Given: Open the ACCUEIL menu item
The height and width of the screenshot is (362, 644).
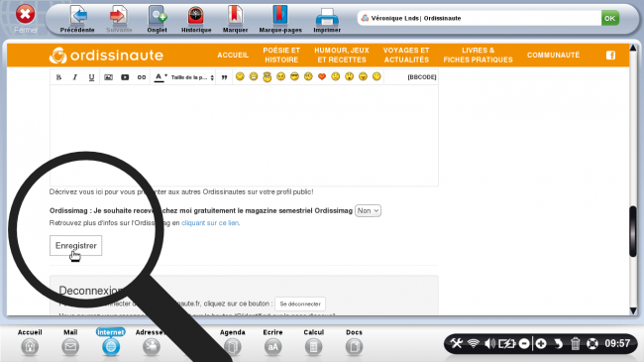Looking at the screenshot, I should coord(233,56).
